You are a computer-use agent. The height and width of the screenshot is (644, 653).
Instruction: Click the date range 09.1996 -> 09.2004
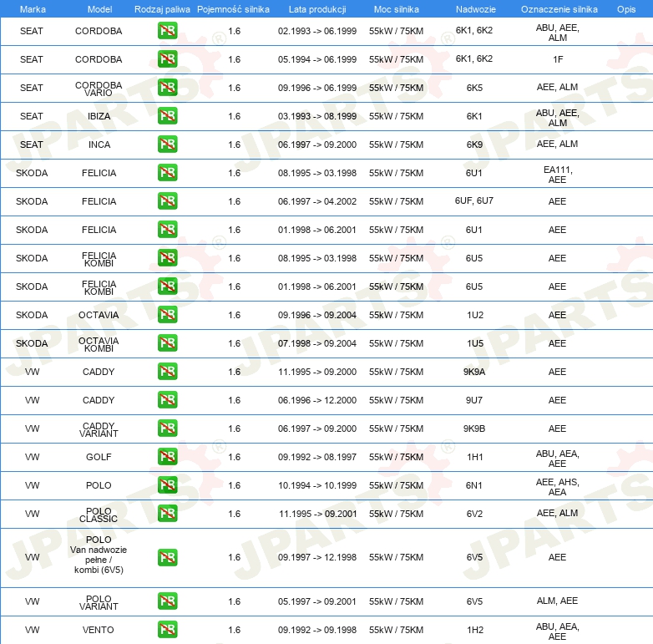317,315
